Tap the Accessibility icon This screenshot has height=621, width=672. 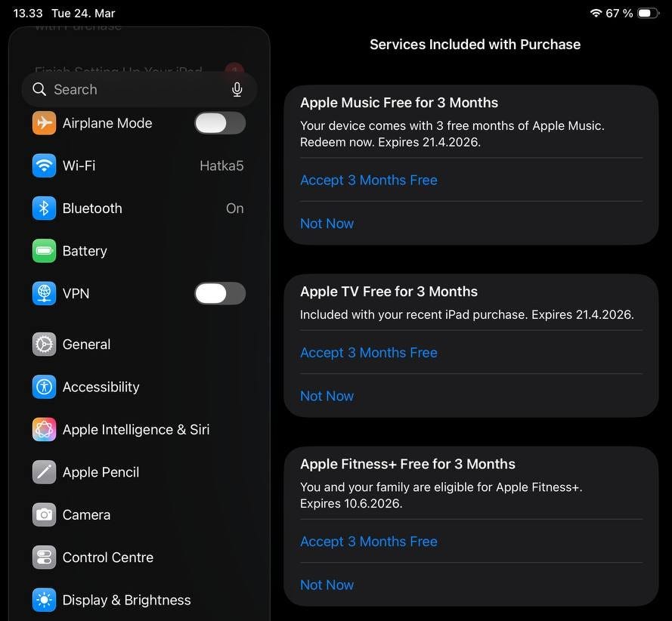tap(44, 387)
